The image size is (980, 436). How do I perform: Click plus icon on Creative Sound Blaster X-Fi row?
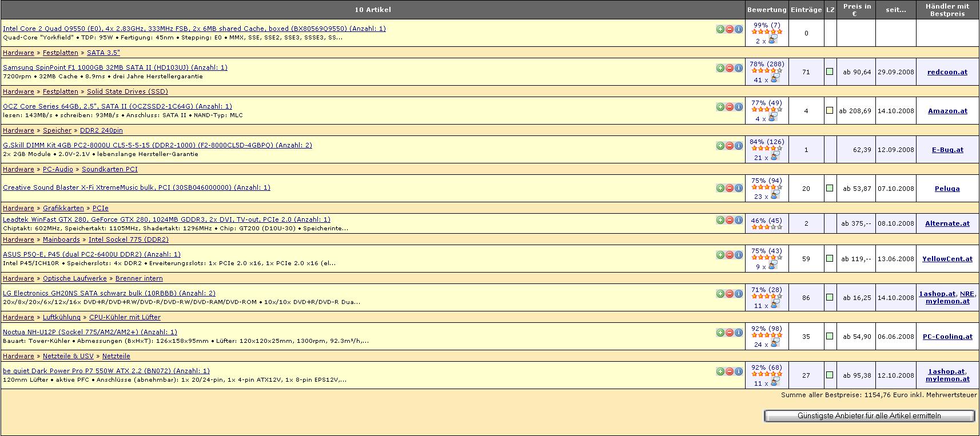tap(720, 187)
